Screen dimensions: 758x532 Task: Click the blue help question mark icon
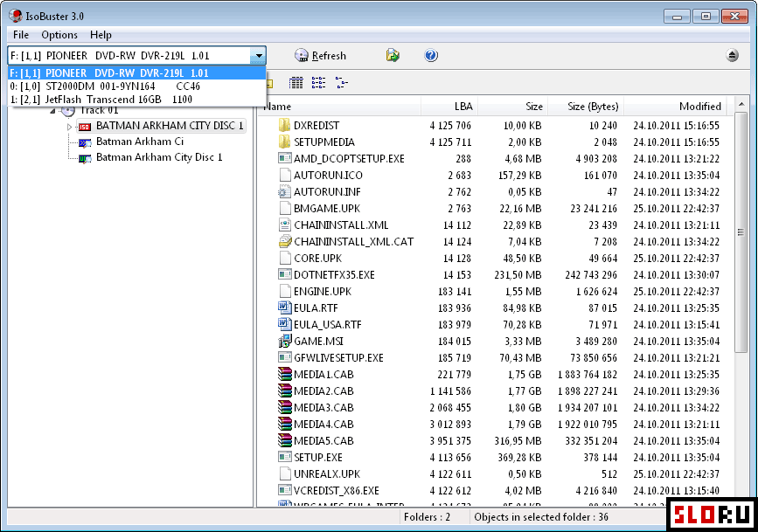pos(431,56)
